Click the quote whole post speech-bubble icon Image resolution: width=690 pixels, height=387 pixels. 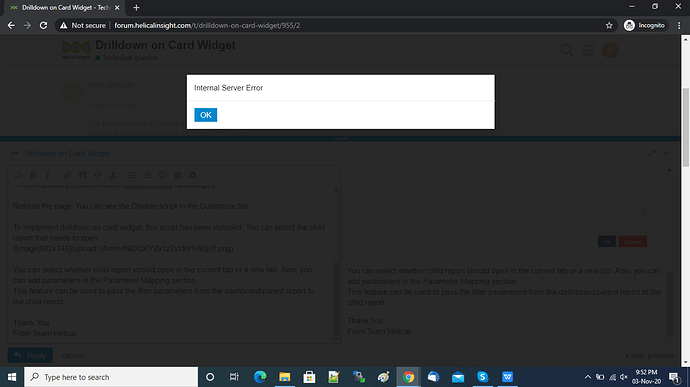17,175
